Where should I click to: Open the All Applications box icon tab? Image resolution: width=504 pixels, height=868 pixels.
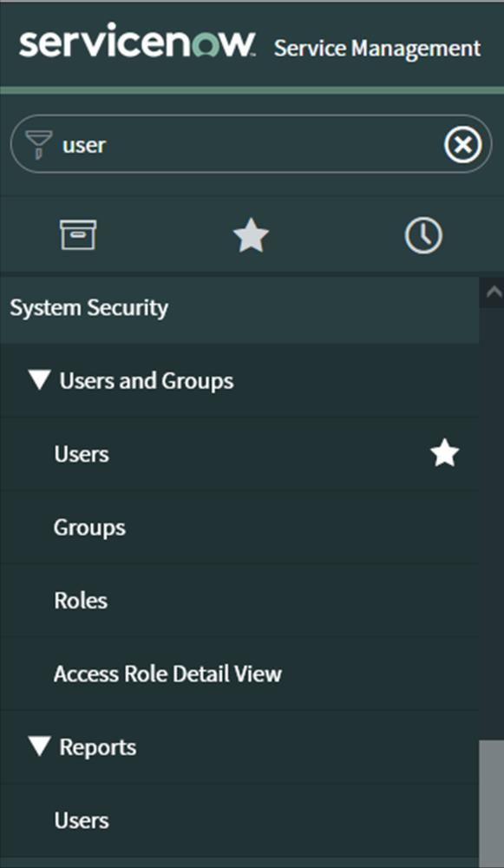pyautogui.click(x=78, y=235)
